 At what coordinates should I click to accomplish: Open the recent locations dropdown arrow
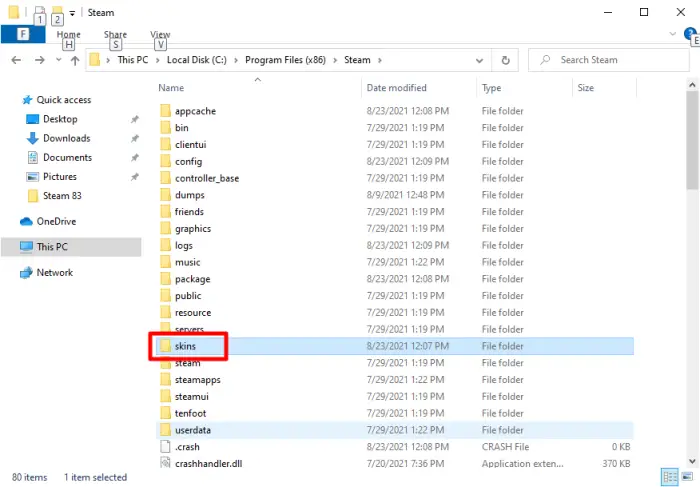(58, 60)
